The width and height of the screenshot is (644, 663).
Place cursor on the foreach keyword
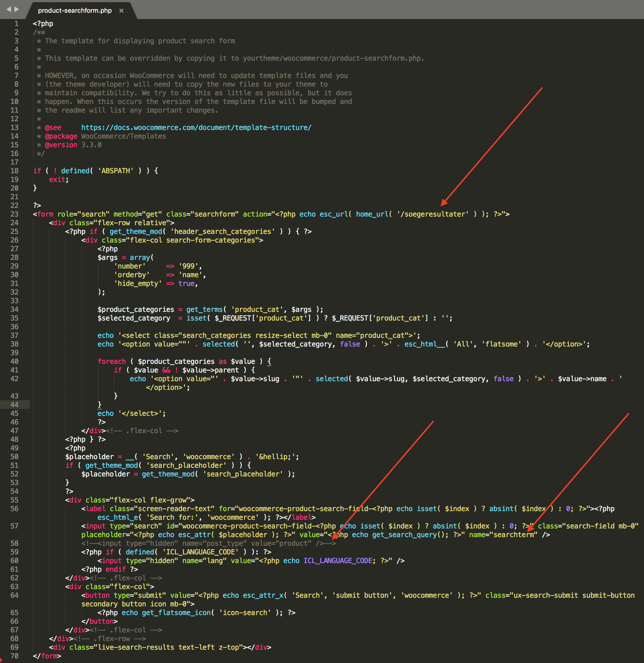tap(111, 362)
